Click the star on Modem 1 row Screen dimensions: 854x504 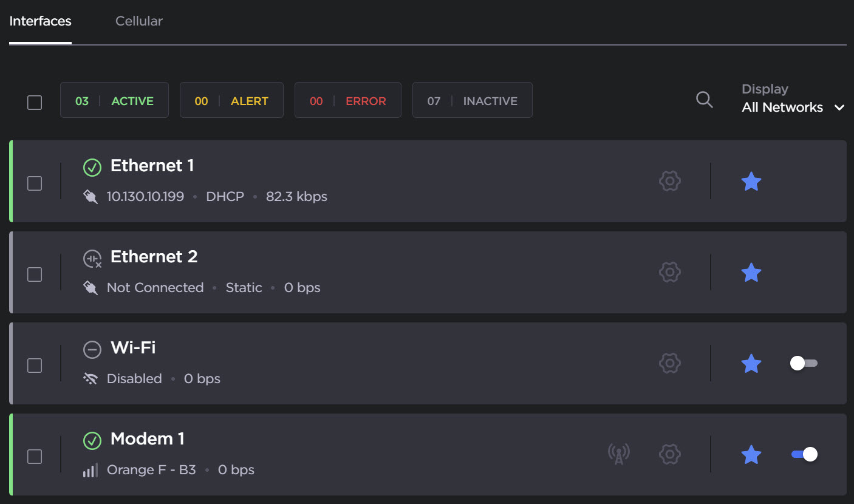[751, 454]
